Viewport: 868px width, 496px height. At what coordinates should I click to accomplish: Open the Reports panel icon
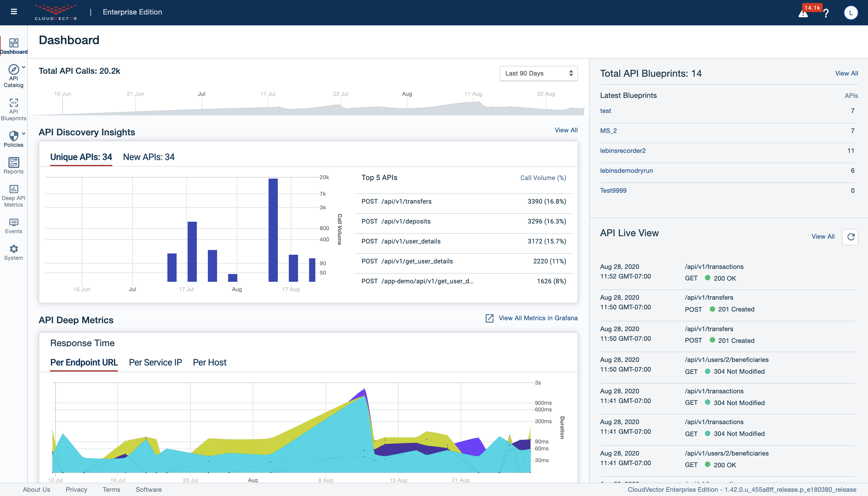pyautogui.click(x=13, y=163)
